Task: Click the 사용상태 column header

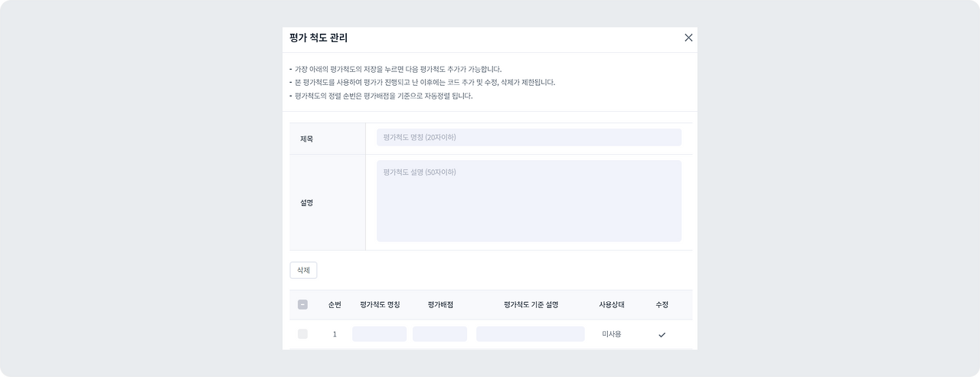Action: (x=612, y=304)
